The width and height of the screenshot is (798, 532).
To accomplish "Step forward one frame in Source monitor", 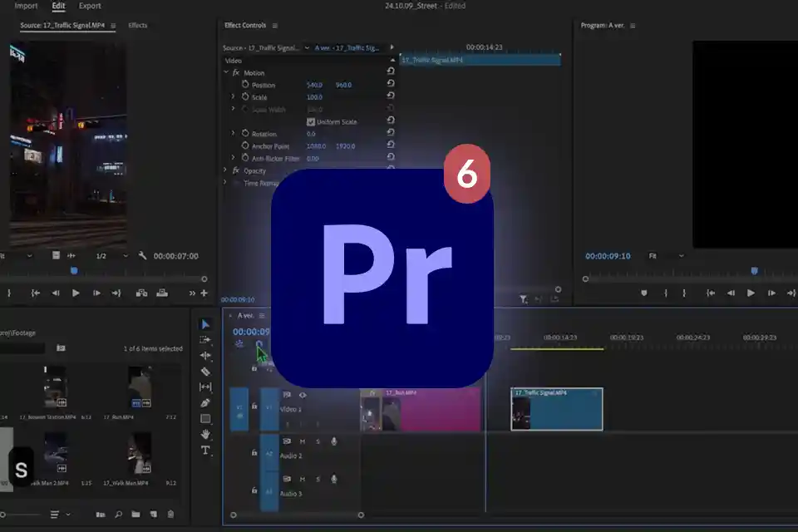I will click(x=96, y=293).
